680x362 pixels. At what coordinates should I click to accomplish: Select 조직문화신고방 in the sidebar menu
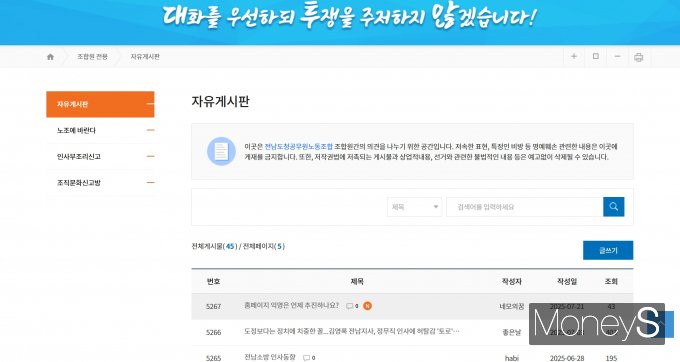pyautogui.click(x=100, y=183)
